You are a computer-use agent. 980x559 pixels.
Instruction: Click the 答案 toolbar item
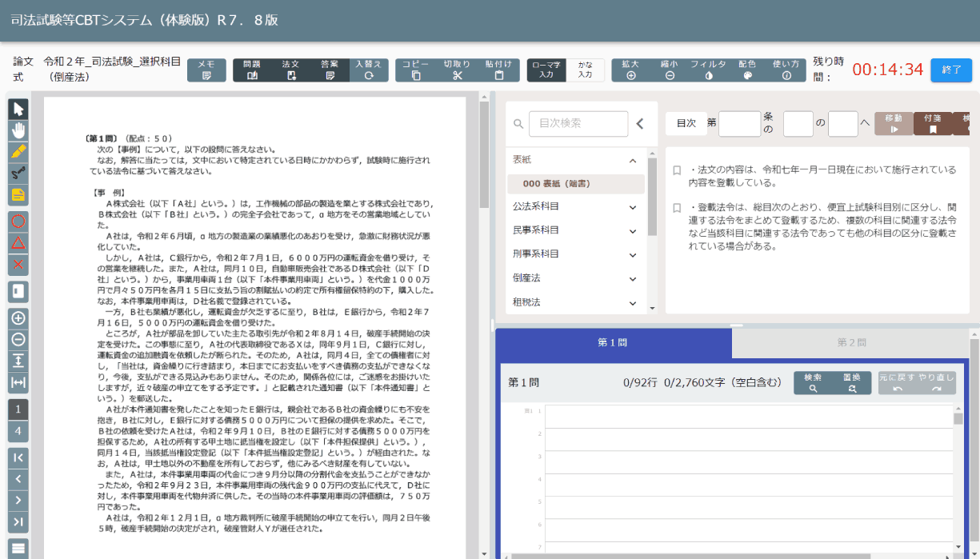tap(330, 70)
